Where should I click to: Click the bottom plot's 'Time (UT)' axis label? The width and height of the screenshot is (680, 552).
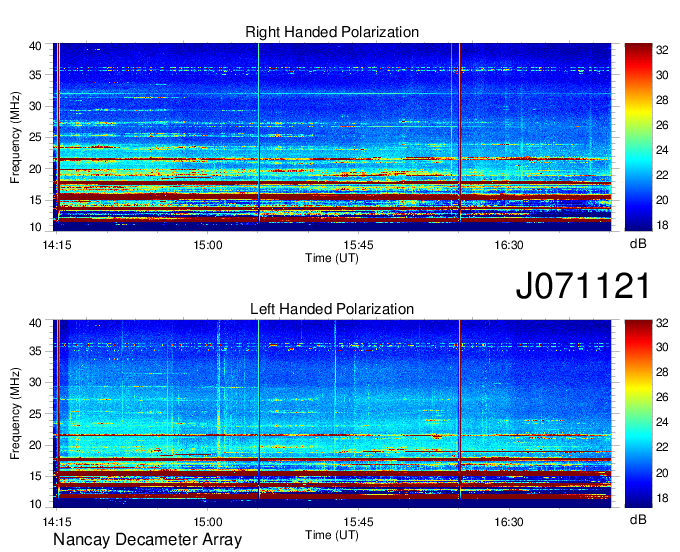[332, 535]
